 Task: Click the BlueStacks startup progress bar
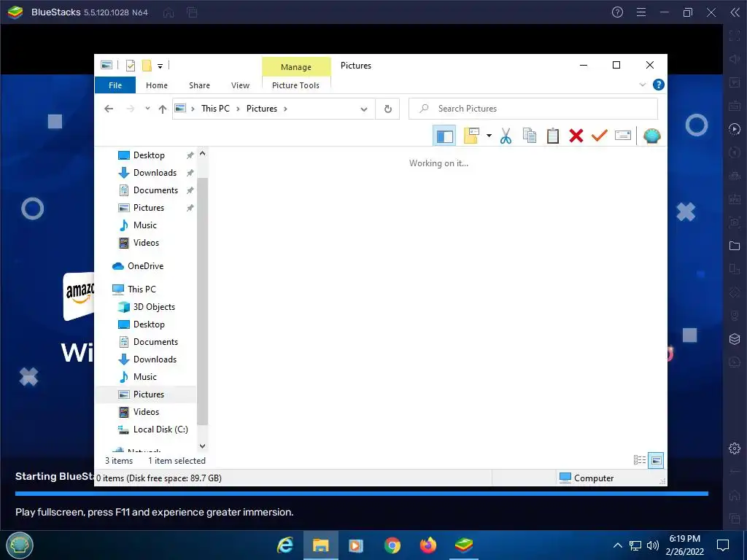coord(362,494)
